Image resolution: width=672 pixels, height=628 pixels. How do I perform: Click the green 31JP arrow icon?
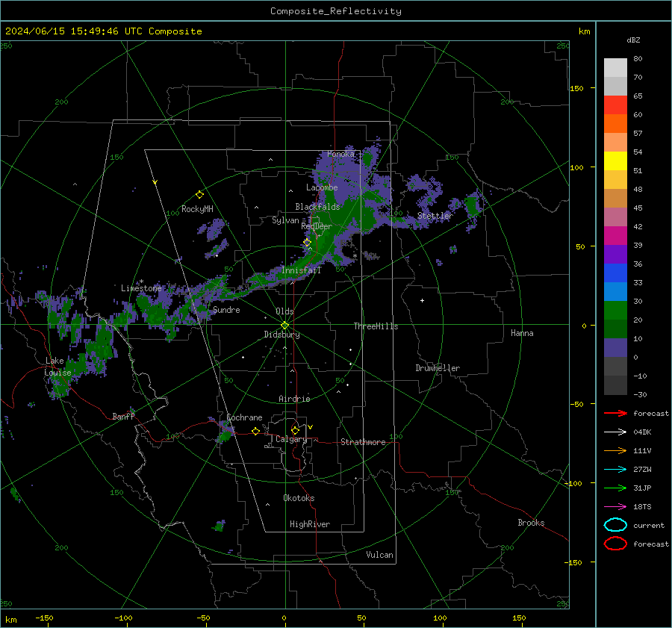click(x=615, y=488)
